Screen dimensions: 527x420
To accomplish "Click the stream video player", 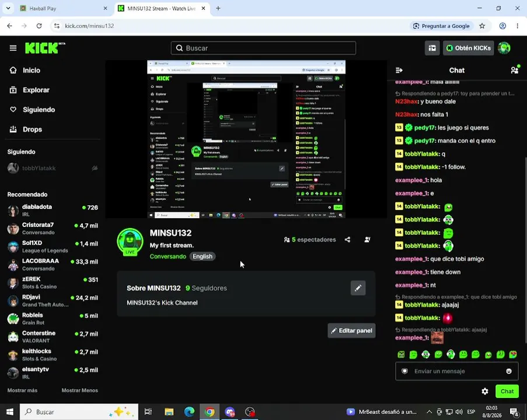I will 246,139.
